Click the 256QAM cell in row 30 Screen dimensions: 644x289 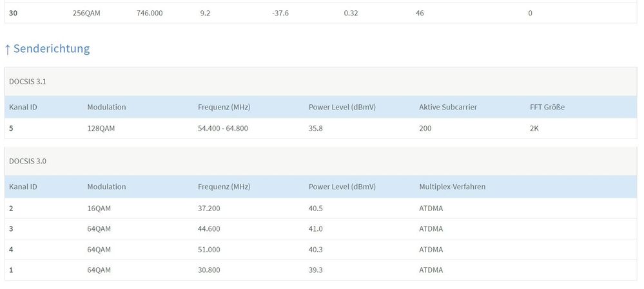pyautogui.click(x=86, y=12)
